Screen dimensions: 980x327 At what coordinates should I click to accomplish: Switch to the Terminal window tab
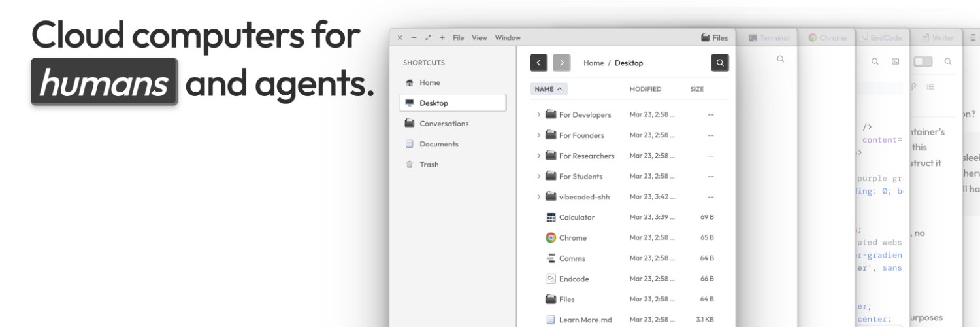point(770,38)
